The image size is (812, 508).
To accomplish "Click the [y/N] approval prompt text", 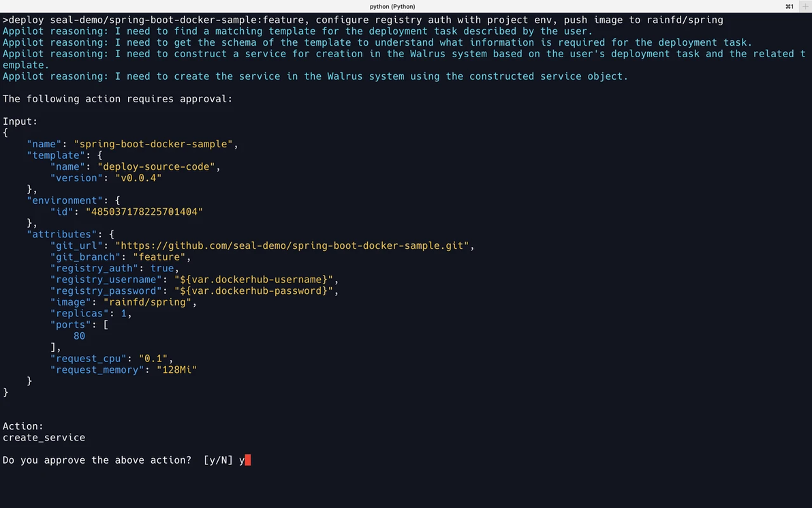I will click(218, 460).
